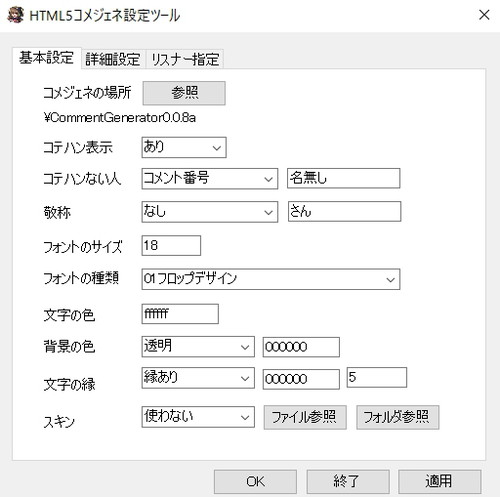Apply settings with 適用 button
Screen dimensions: 500x497
click(440, 482)
